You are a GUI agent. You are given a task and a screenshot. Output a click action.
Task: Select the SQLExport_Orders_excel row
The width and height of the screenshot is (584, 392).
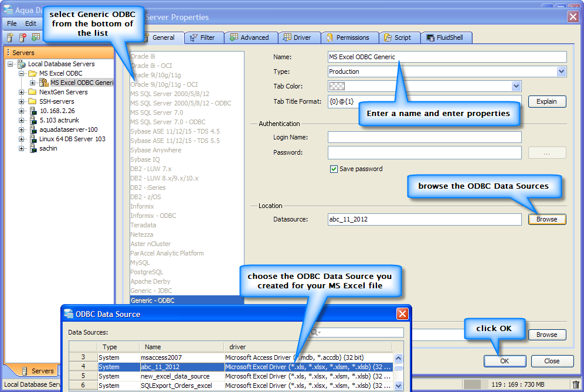click(x=230, y=386)
